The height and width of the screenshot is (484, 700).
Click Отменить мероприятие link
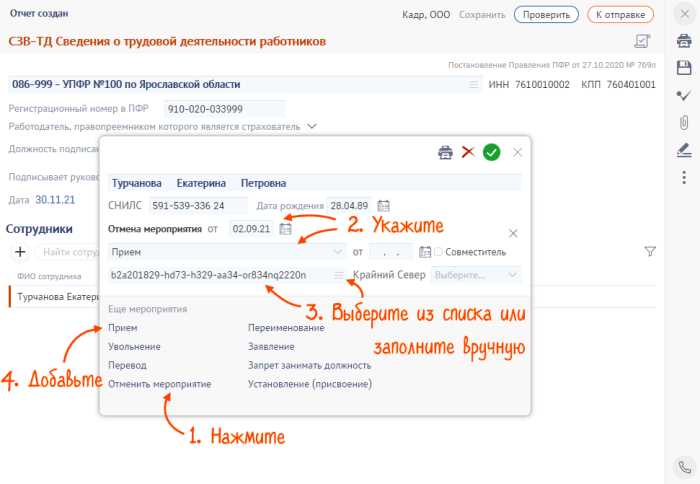[160, 384]
